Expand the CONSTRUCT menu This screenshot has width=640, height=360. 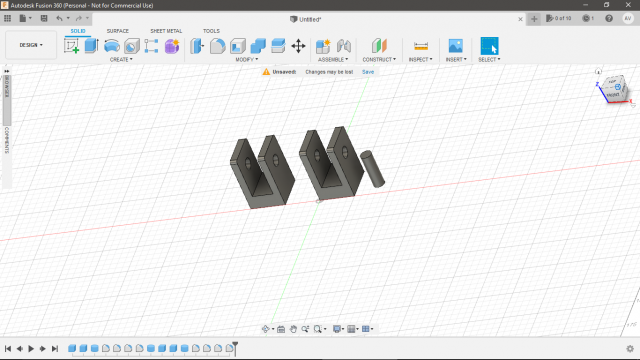click(x=379, y=60)
